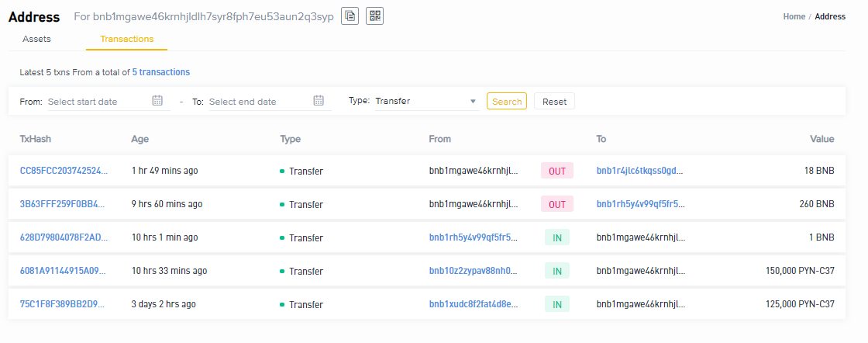Click the age 10 hrs 33 mins ago
This screenshot has width=868, height=343.
tap(169, 271)
